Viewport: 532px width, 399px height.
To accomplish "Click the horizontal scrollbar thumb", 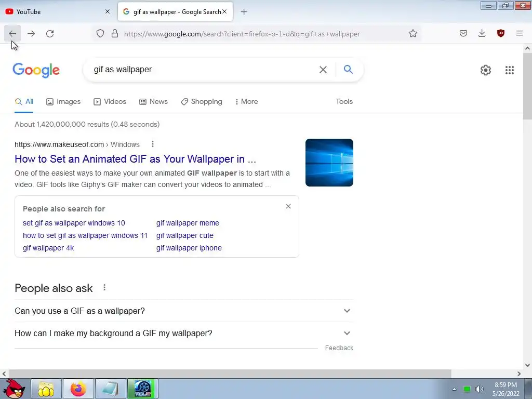I will (229, 374).
